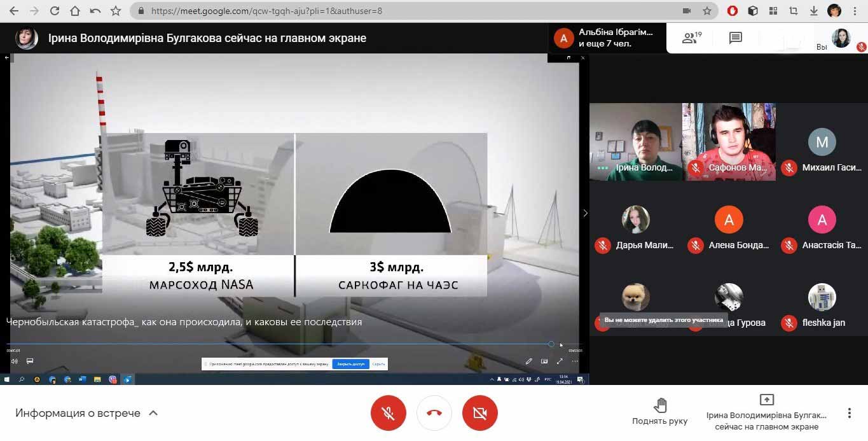Toggle your camera off button
Screen dimensions: 868x441
pos(480,413)
